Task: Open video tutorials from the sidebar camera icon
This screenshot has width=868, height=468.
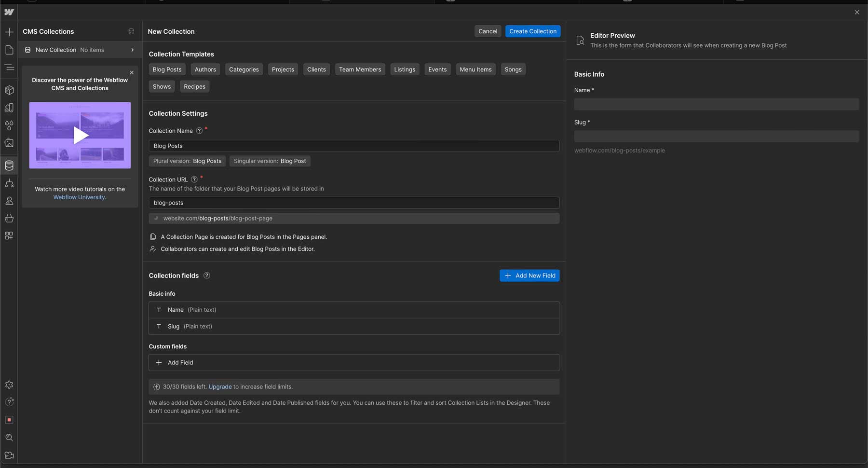Action: (9, 455)
